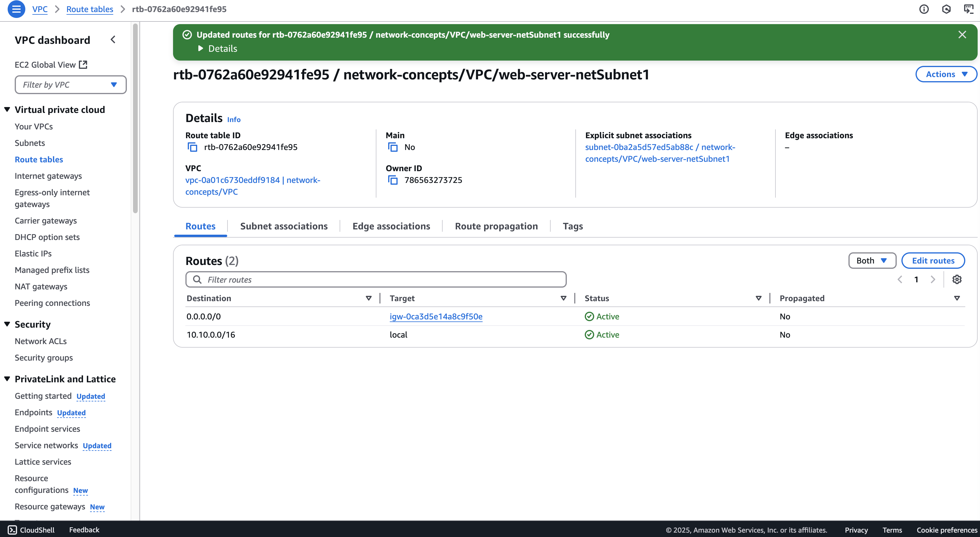Open EC2 Global View external link icon
Image resolution: width=980 pixels, height=537 pixels.
pos(83,65)
